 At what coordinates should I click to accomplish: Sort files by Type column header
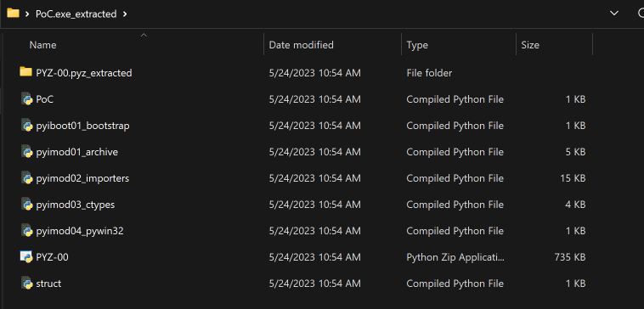click(x=417, y=45)
